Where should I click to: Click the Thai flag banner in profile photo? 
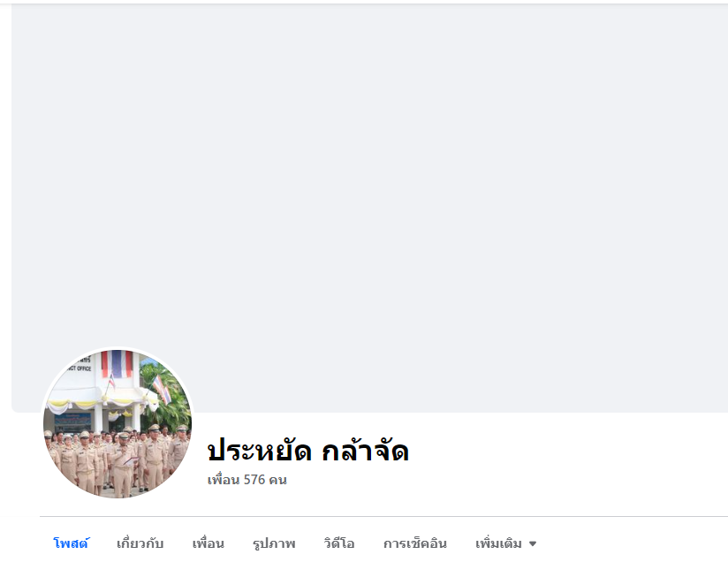[x=117, y=364]
